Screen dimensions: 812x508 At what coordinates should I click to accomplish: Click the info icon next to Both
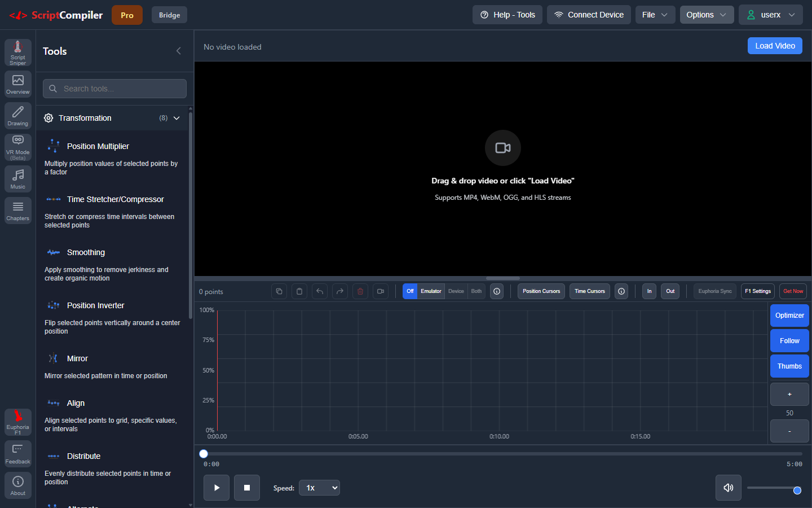tap(497, 291)
